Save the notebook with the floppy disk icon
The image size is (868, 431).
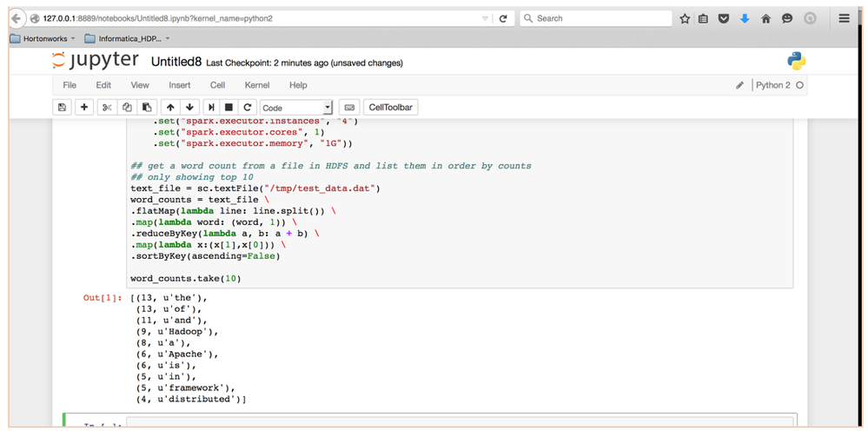(x=62, y=108)
